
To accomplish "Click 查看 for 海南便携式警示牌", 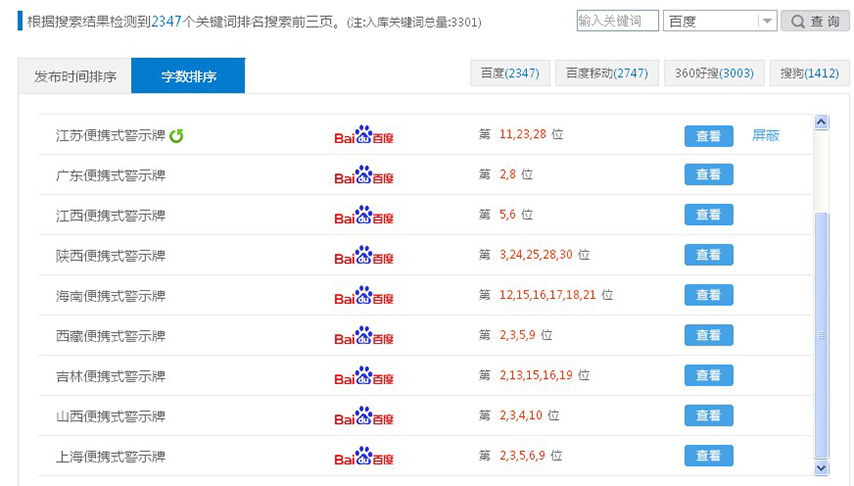I will (709, 295).
